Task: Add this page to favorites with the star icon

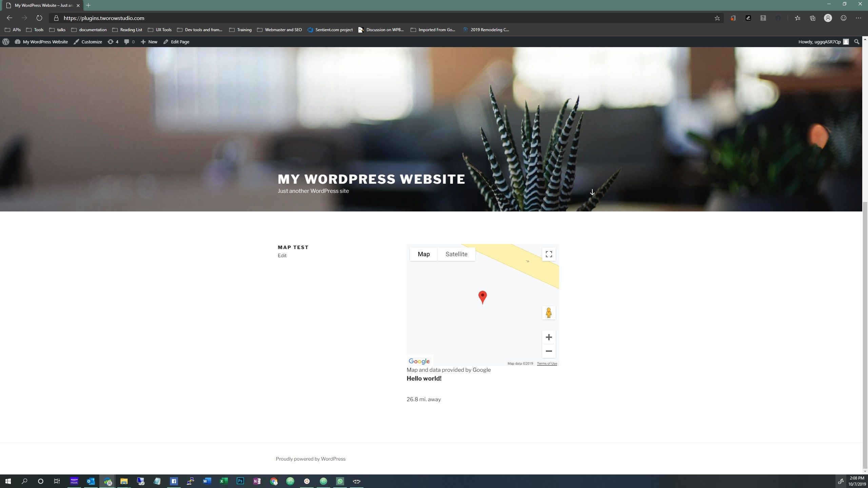Action: click(717, 18)
